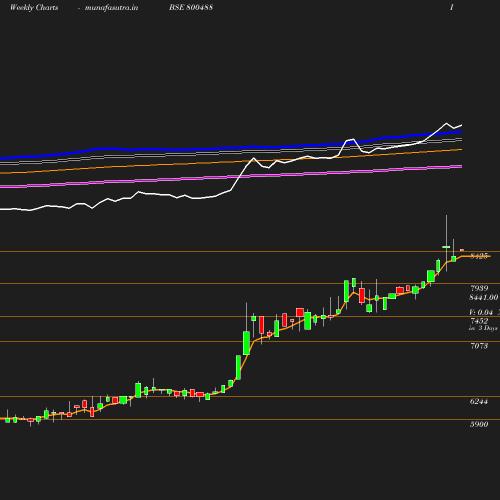Viewport: 500px width, 500px height.
Task: Click the "V: 0.04" volume value
Action: [481, 312]
